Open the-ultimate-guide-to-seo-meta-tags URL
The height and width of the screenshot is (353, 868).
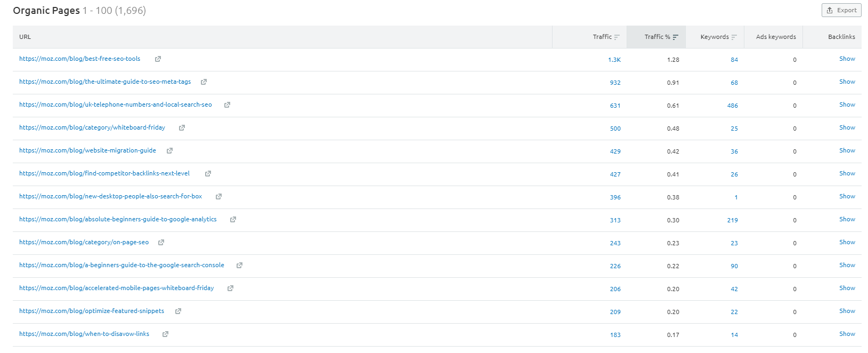tap(105, 82)
